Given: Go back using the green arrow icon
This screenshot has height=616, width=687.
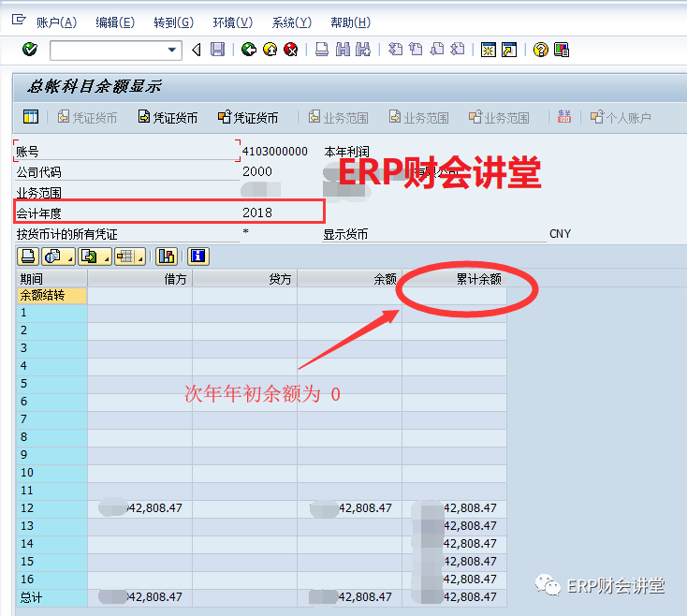Looking at the screenshot, I should [248, 50].
